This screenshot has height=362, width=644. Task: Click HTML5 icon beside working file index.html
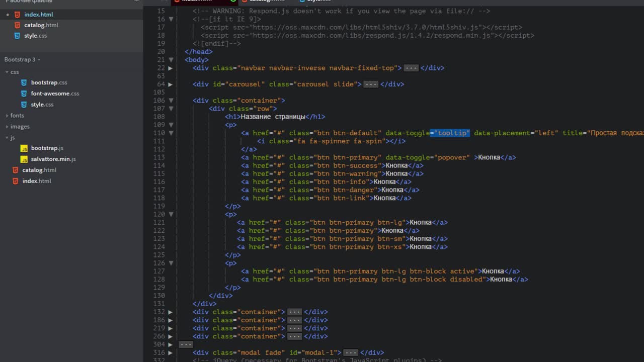(18, 15)
